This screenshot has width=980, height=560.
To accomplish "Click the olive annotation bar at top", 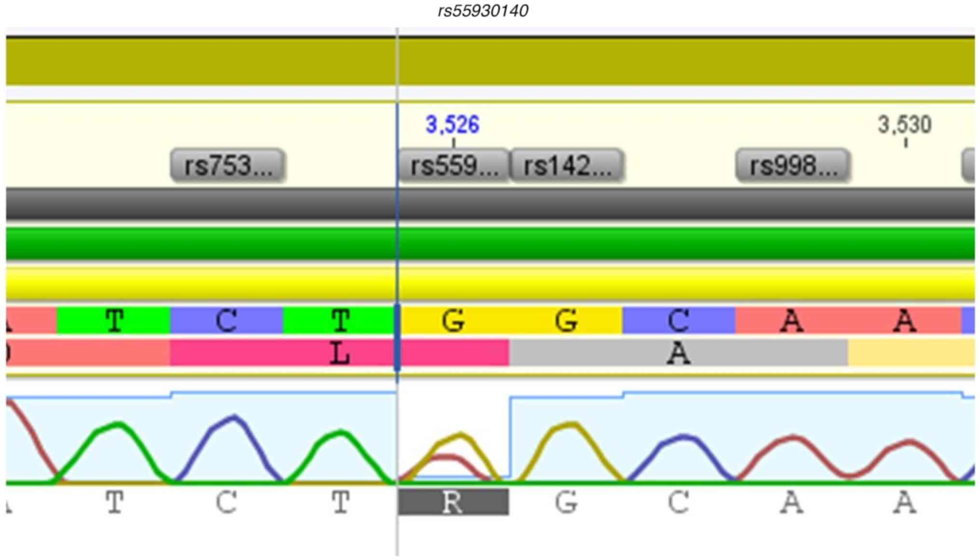I will [x=490, y=61].
